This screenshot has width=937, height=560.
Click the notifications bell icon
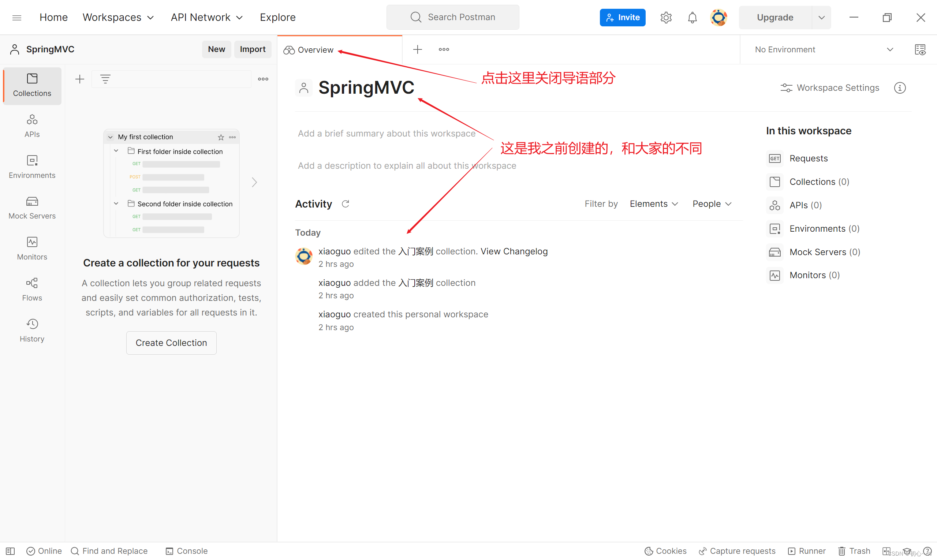(692, 18)
